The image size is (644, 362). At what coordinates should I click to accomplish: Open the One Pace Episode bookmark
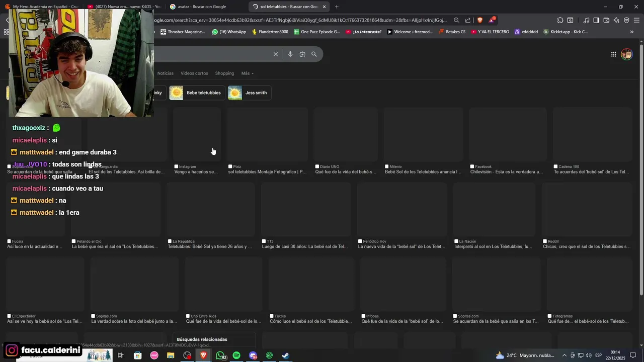click(x=316, y=32)
